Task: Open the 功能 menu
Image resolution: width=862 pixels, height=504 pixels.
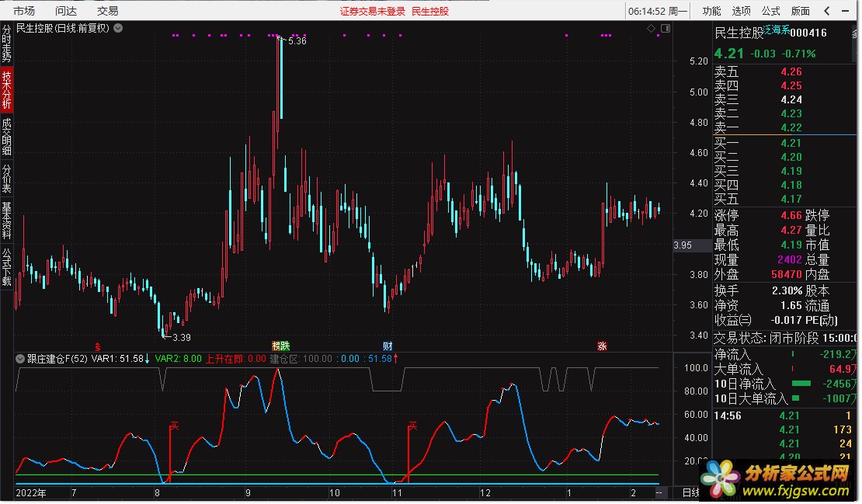Action: pos(711,10)
